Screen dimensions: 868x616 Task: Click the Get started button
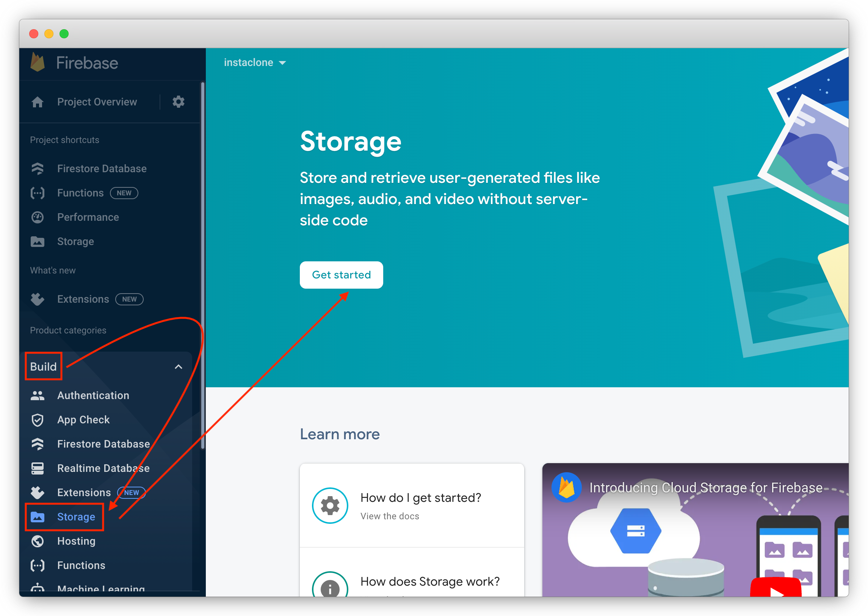coord(342,275)
